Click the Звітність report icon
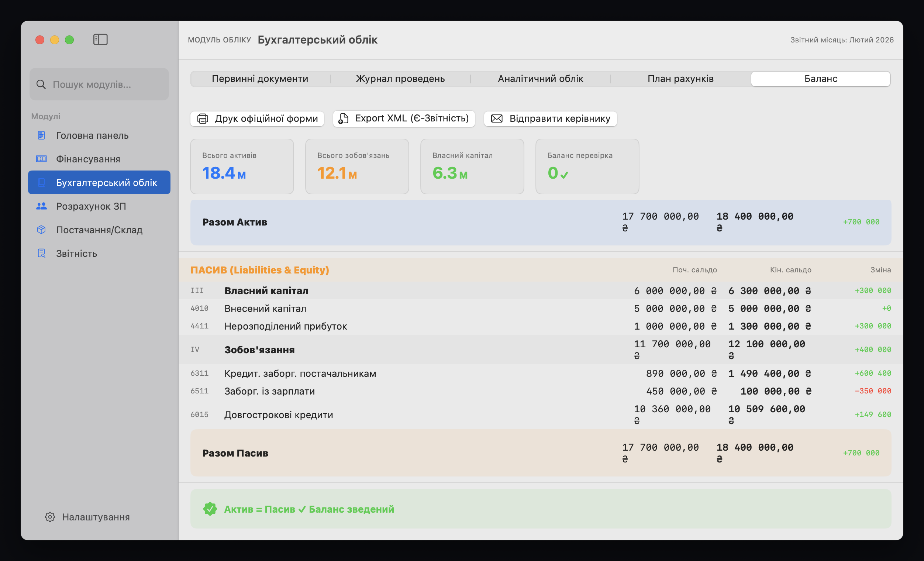This screenshot has height=561, width=924. pos(41,254)
